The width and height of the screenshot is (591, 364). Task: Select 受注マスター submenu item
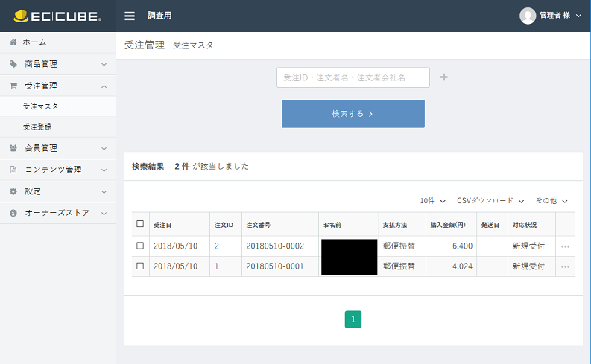tap(57, 106)
